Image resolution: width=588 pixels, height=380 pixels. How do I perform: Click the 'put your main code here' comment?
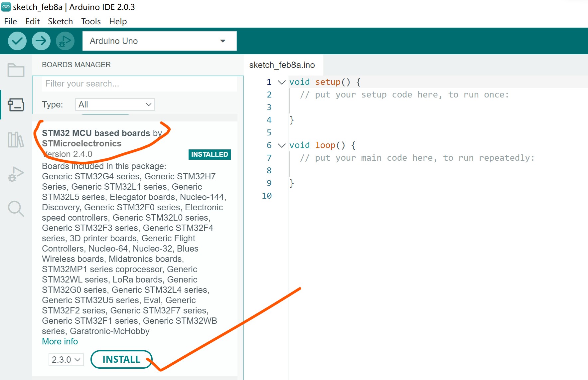pos(417,158)
